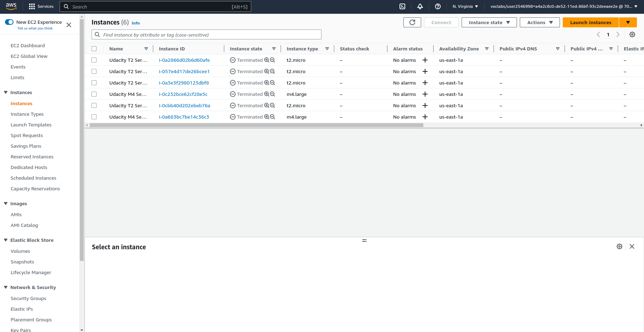Add alarm for instance i-0c232bce62cf28e5c
The width and height of the screenshot is (644, 332).
click(x=425, y=94)
